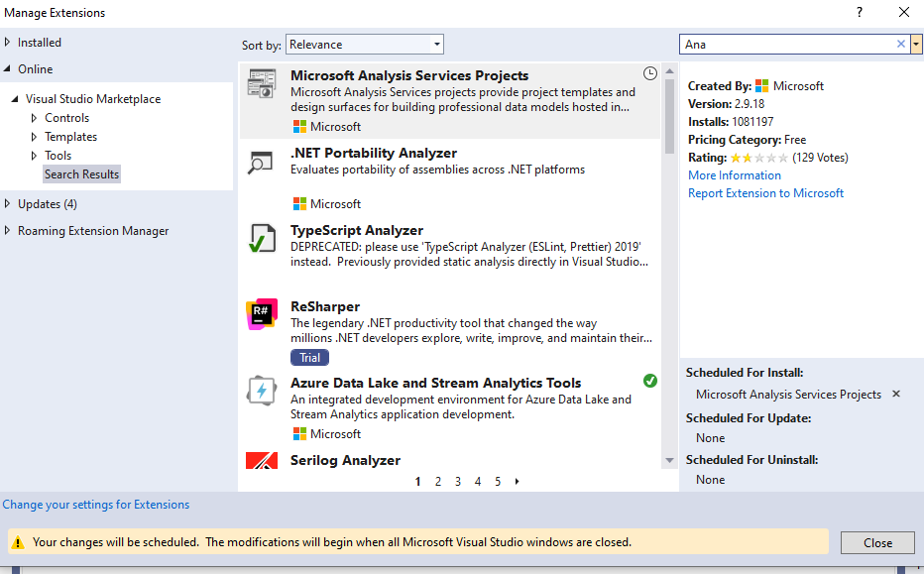924x574 pixels.
Task: Select the ReSharper extension title
Action: click(325, 306)
